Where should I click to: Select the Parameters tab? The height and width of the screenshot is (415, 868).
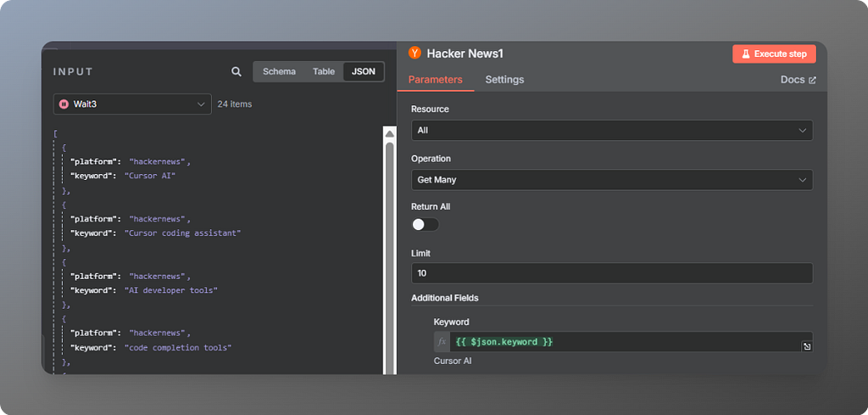(x=435, y=79)
